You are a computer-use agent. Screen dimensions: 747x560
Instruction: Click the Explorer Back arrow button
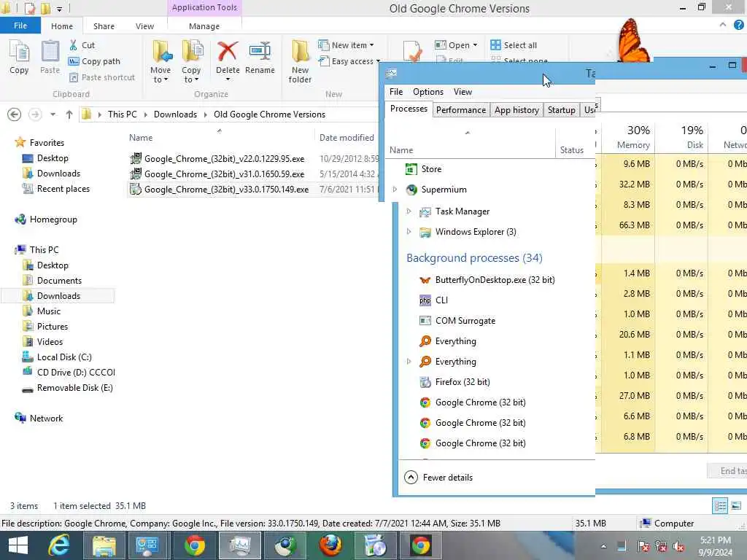point(15,114)
